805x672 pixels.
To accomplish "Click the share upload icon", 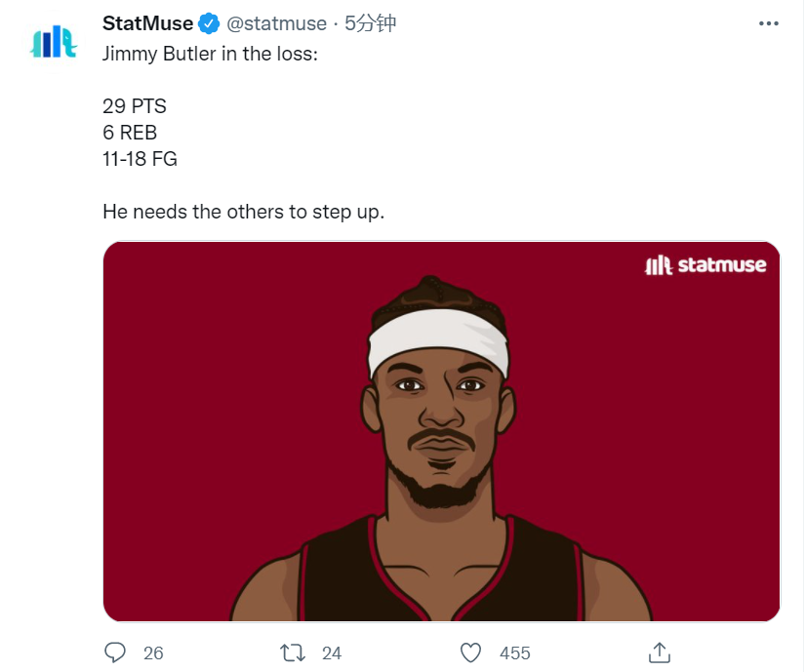I will (660, 652).
